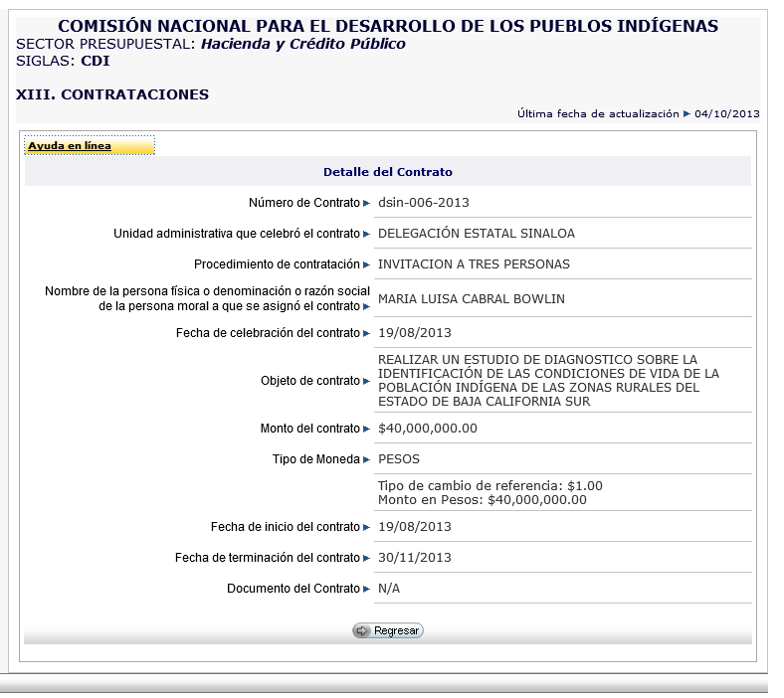Click the blue arrow before the update date

point(687,114)
